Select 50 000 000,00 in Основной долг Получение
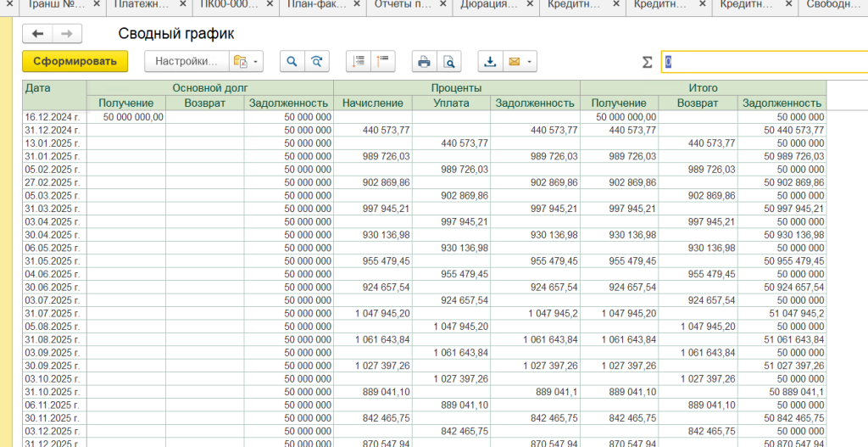 [126, 117]
